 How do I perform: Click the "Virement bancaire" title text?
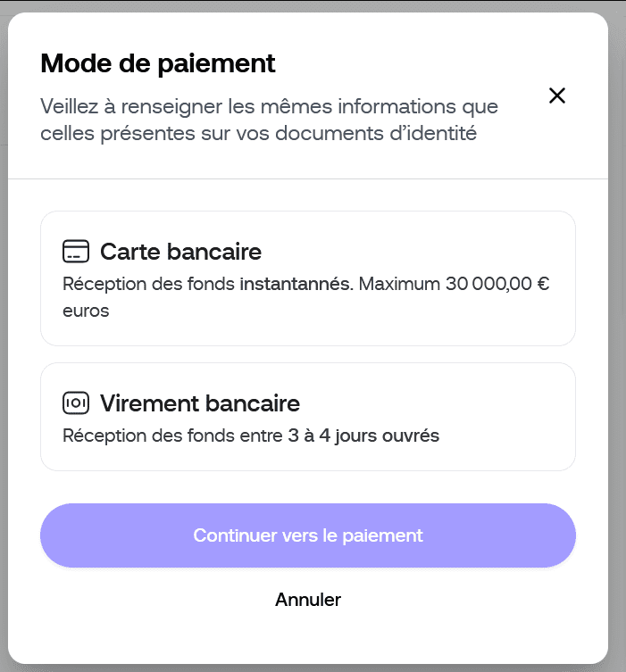200,403
